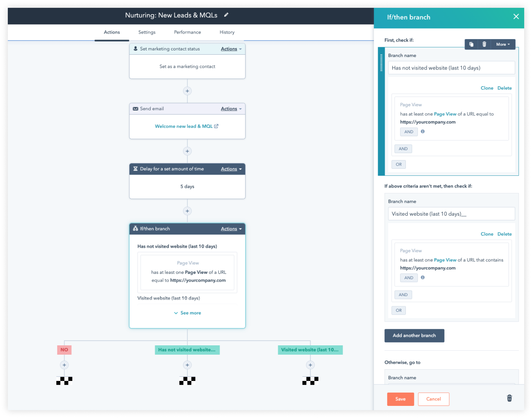Click the plus icon below the 5 days delay
Screen dimensions: 532x418
[187, 211]
